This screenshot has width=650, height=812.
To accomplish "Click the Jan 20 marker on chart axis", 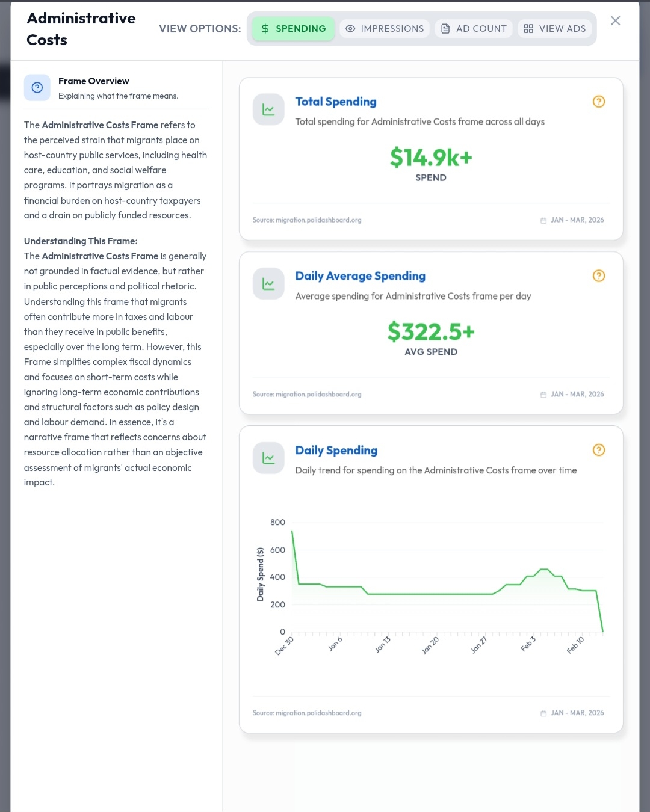I will pyautogui.click(x=430, y=645).
